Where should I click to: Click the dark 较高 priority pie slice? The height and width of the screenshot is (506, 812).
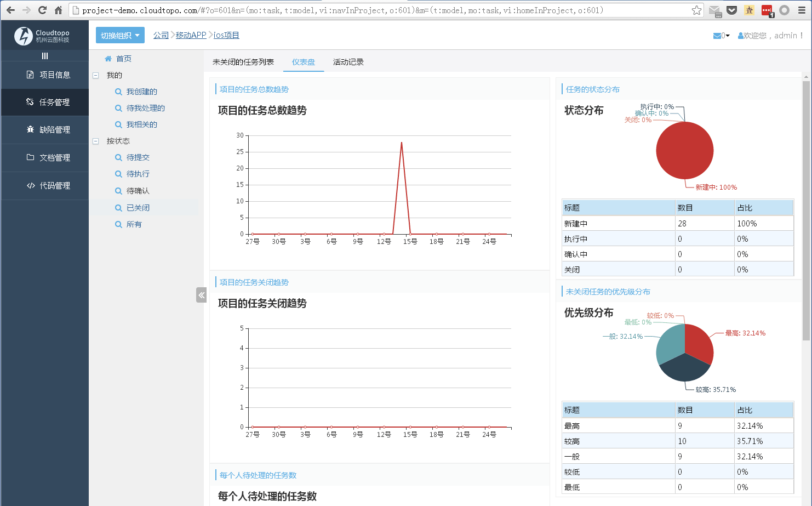[x=685, y=368]
